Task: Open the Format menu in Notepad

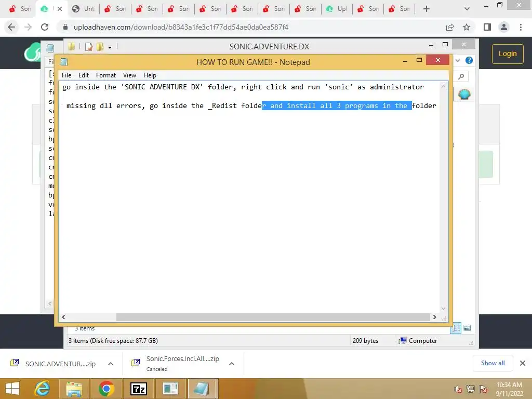Action: coord(106,75)
